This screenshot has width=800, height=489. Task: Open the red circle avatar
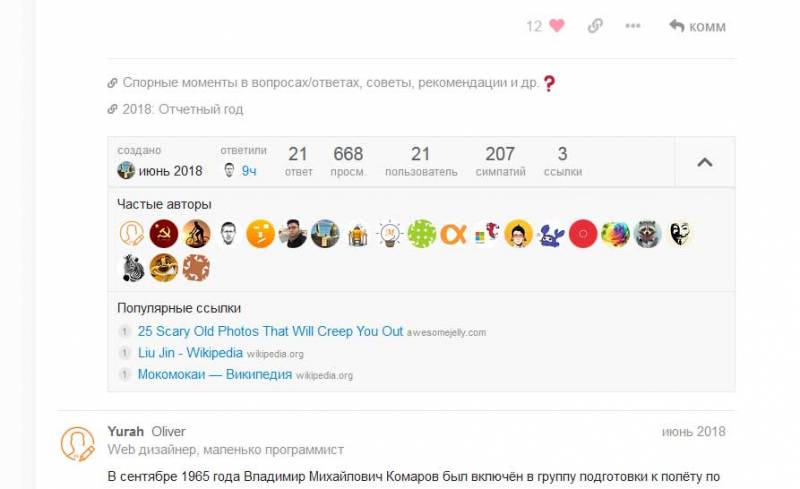(x=583, y=234)
